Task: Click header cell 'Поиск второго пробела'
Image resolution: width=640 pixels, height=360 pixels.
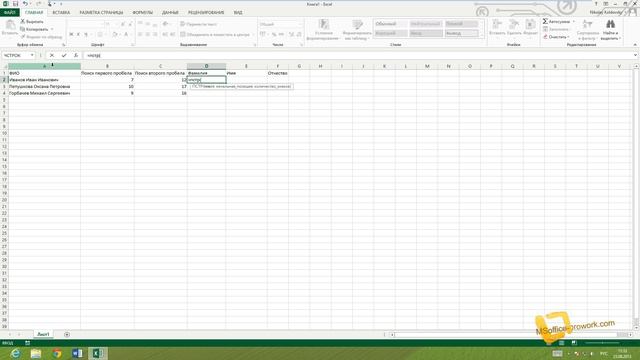Action: click(x=160, y=73)
